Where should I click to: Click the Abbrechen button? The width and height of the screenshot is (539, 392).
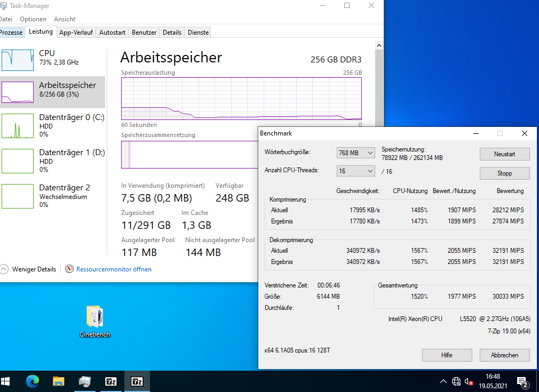click(504, 355)
